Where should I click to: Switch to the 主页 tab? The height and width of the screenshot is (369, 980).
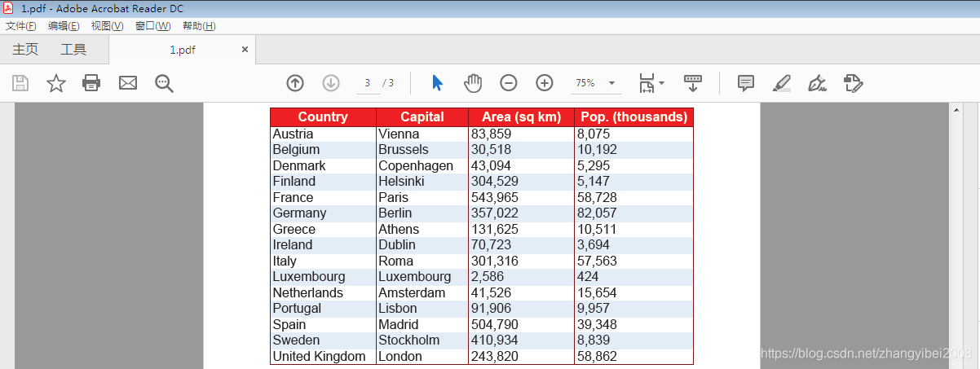[x=25, y=50]
